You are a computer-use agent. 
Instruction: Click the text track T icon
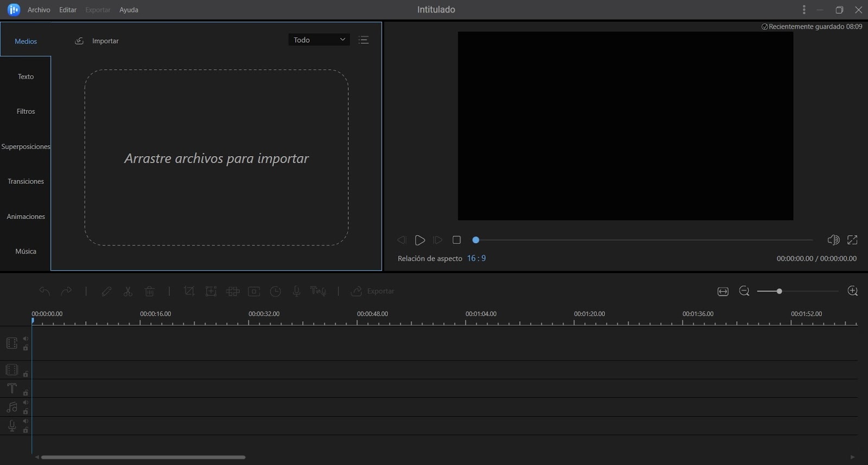pos(11,388)
